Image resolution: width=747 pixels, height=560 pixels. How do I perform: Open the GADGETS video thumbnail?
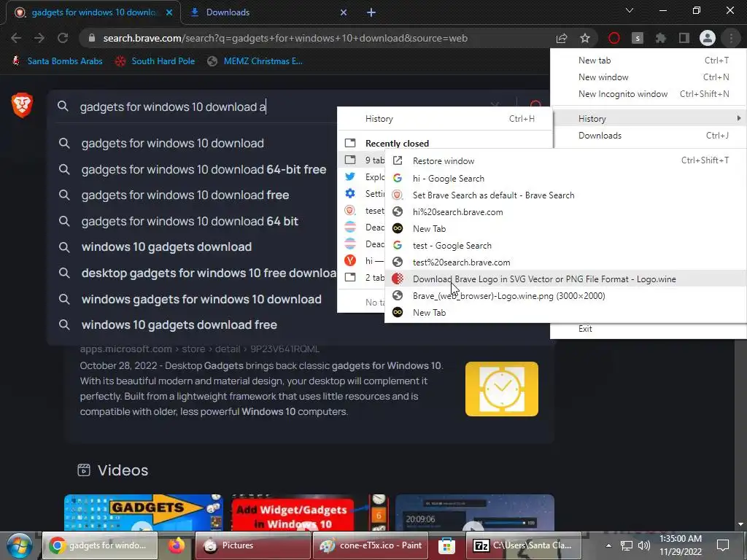144,513
